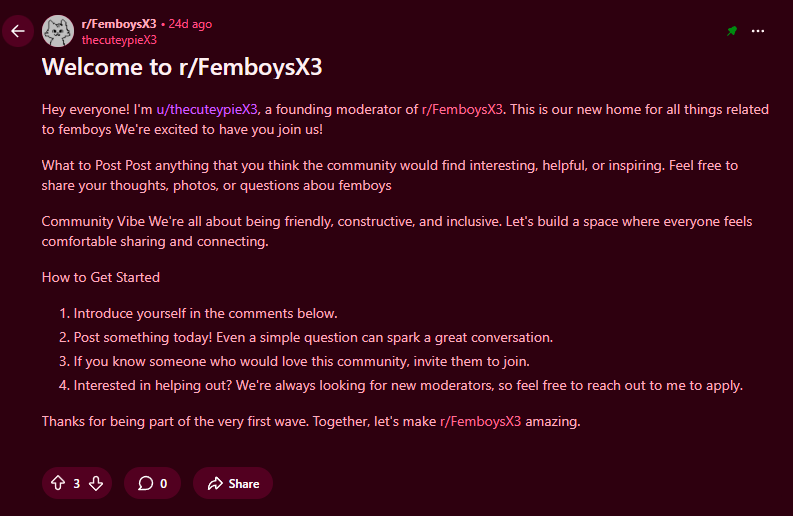Click the "24d ago" post timestamp
The width and height of the screenshot is (793, 516).
click(x=190, y=24)
